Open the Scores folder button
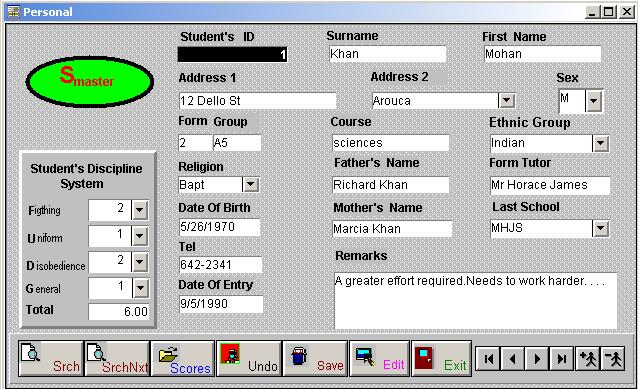Viewport: 638px width, 389px height. (x=183, y=358)
